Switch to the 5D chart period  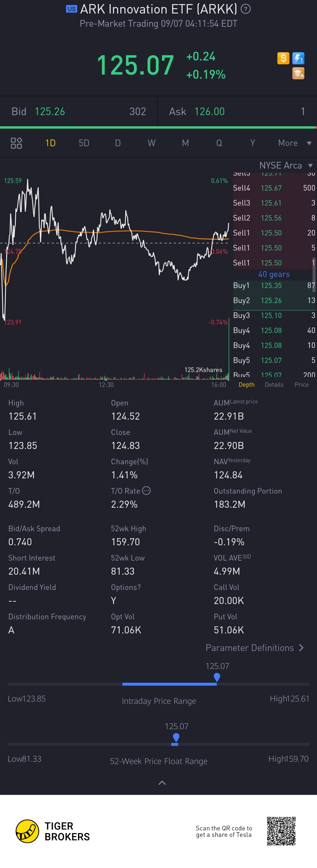(84, 143)
